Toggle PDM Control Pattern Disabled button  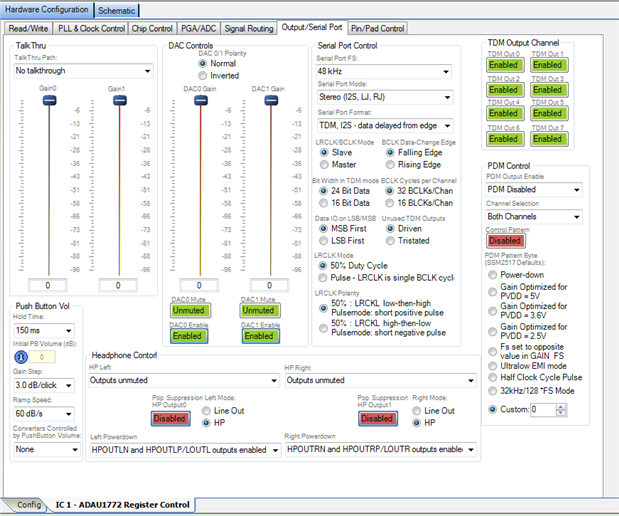click(x=506, y=241)
